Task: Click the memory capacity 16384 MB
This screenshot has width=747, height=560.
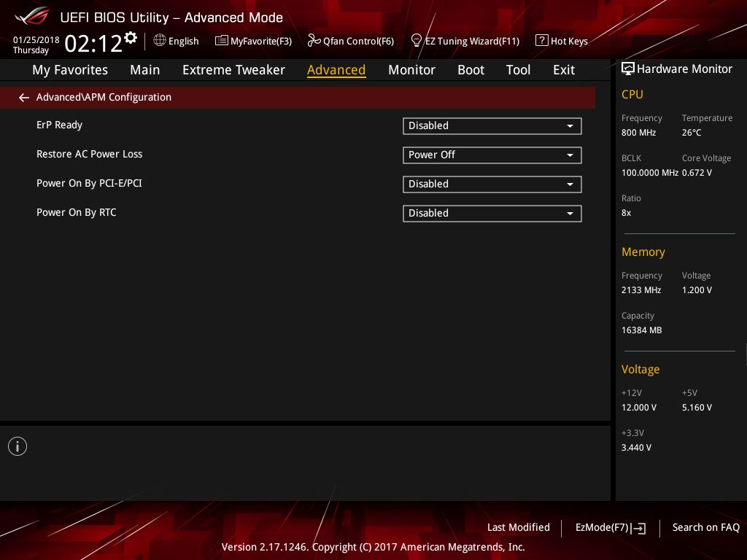Action: pos(641,330)
